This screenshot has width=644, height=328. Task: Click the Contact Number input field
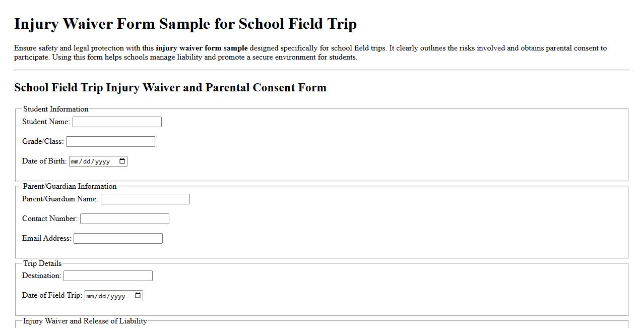coord(124,218)
